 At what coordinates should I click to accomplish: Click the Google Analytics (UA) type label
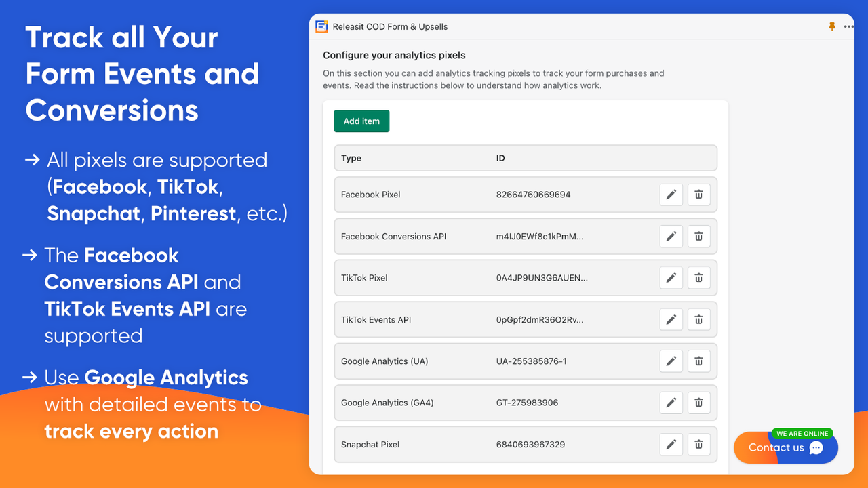[384, 361]
